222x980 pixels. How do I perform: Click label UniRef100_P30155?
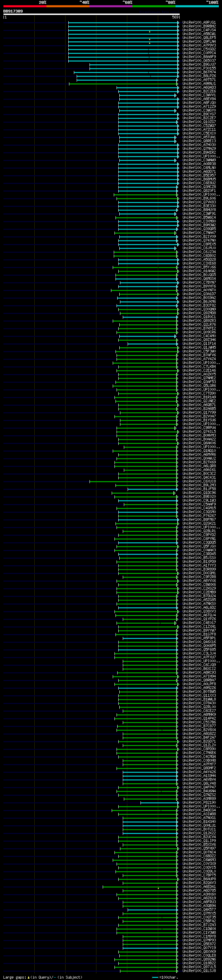[199, 68]
